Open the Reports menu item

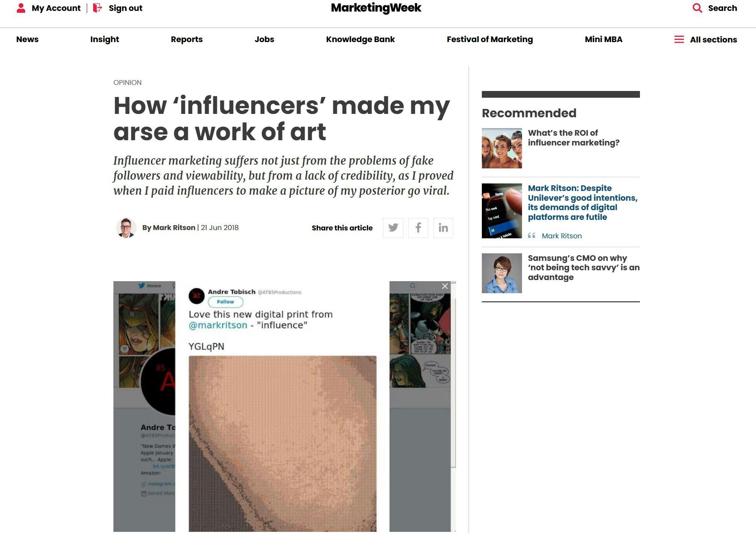(x=187, y=39)
